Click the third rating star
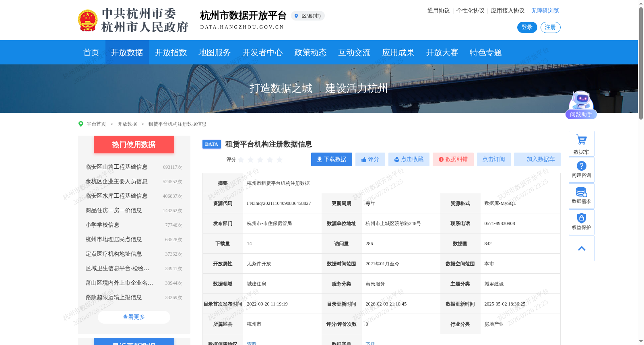This screenshot has height=345, width=644. [x=260, y=160]
